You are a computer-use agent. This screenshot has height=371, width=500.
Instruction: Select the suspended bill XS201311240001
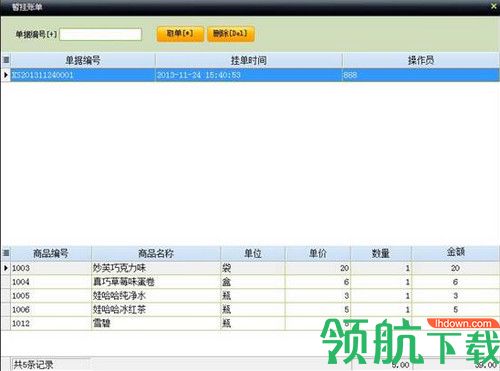pyautogui.click(x=83, y=75)
